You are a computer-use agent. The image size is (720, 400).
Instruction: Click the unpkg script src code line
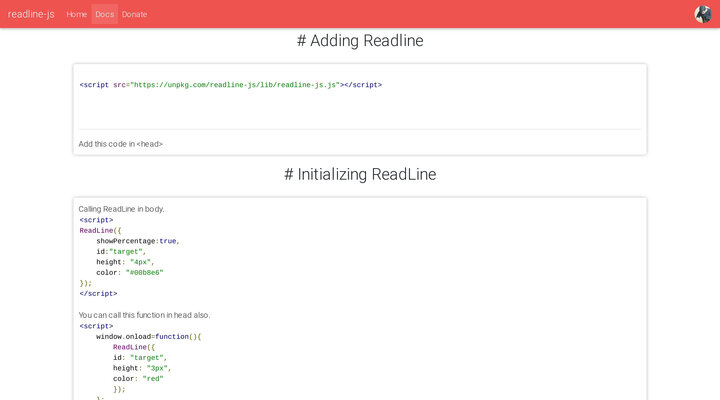click(231, 85)
